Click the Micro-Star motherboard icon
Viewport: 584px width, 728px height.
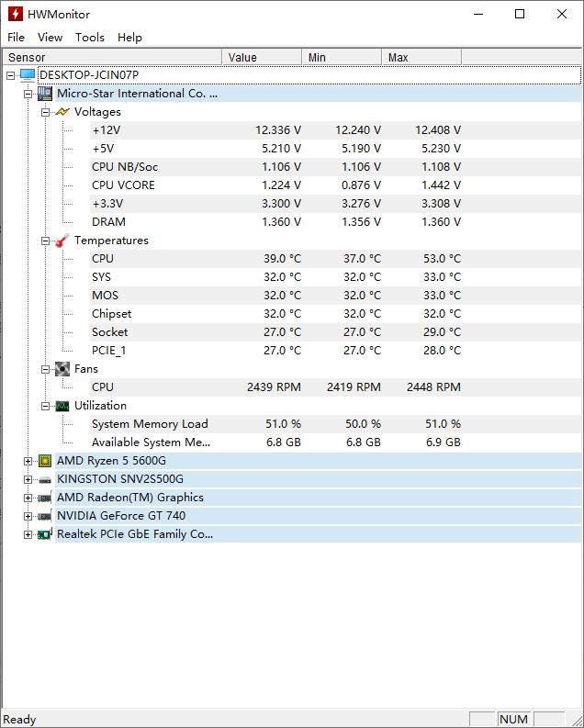point(44,94)
